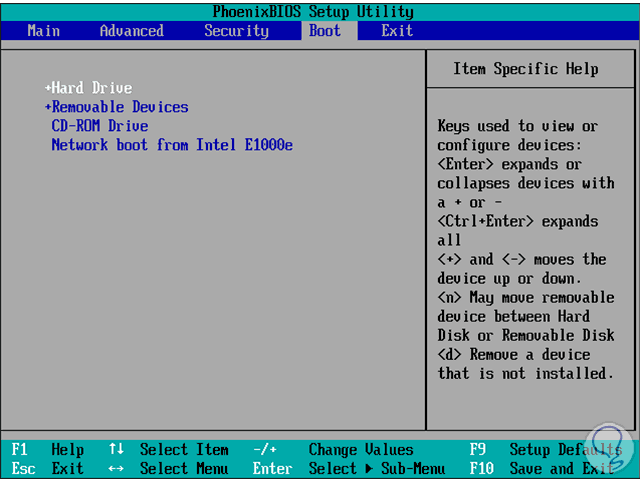Click '<n> May move removable' help line
The image size is (640, 480).
[526, 297]
